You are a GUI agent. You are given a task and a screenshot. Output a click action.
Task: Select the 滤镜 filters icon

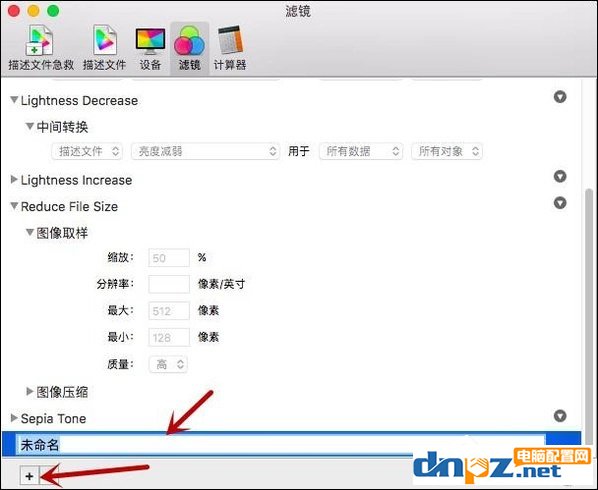click(x=190, y=48)
